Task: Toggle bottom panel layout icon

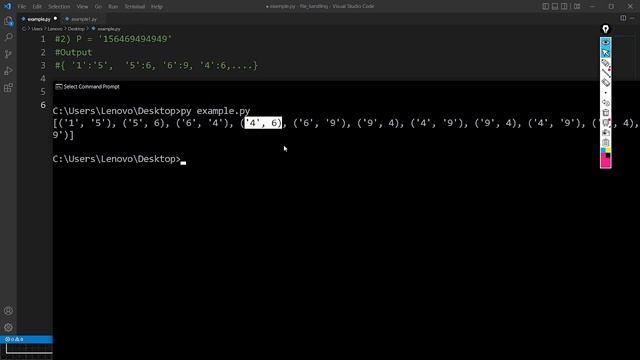Action: [555, 6]
